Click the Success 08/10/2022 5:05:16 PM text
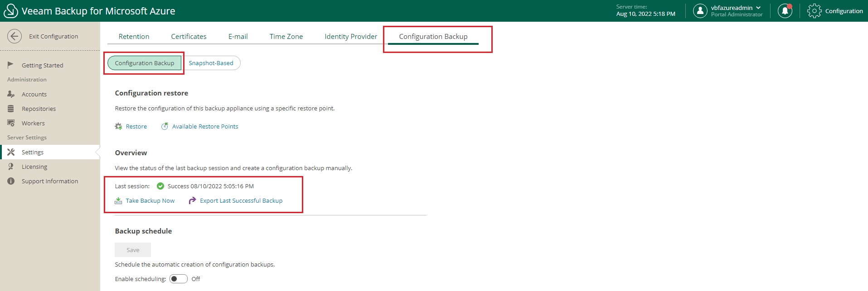 (211, 186)
